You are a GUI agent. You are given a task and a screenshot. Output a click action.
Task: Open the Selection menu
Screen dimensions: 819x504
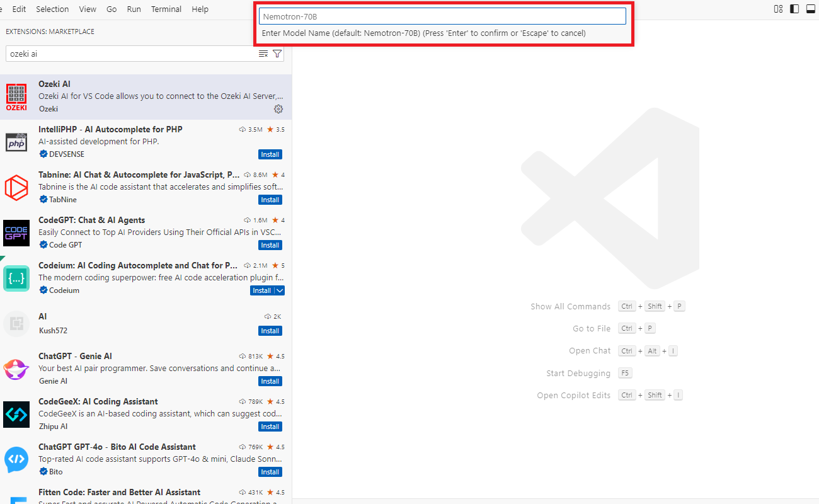click(52, 9)
